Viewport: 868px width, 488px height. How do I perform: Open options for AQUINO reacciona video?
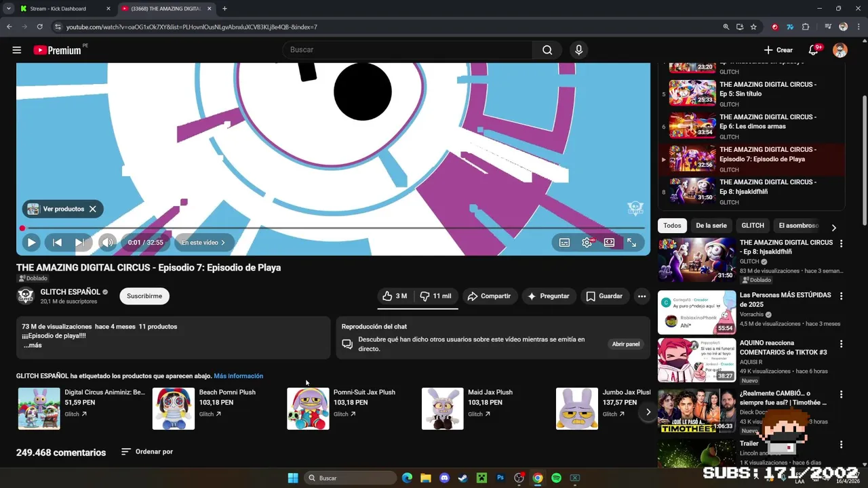tap(842, 344)
